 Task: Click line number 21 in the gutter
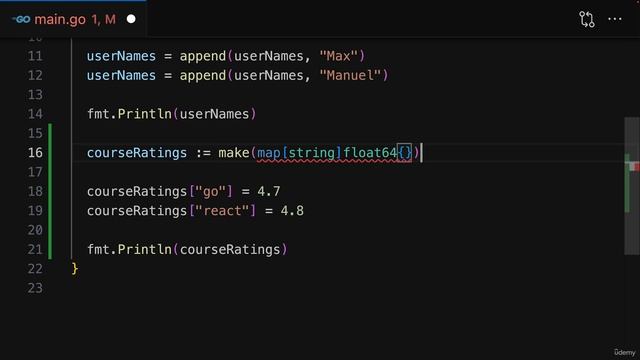tap(35, 249)
